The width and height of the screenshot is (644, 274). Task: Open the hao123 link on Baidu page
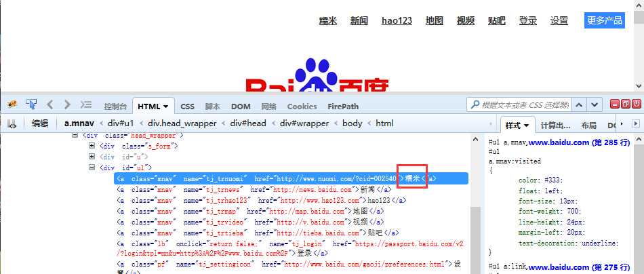(x=397, y=20)
